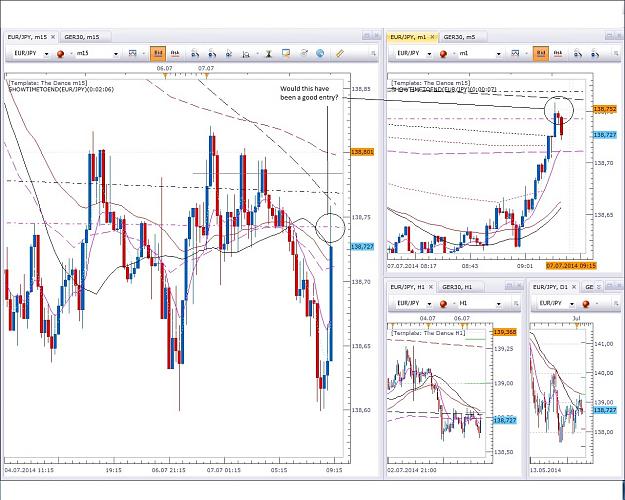
Task: Switch to the GER30, m15 tab
Action: pyautogui.click(x=85, y=37)
